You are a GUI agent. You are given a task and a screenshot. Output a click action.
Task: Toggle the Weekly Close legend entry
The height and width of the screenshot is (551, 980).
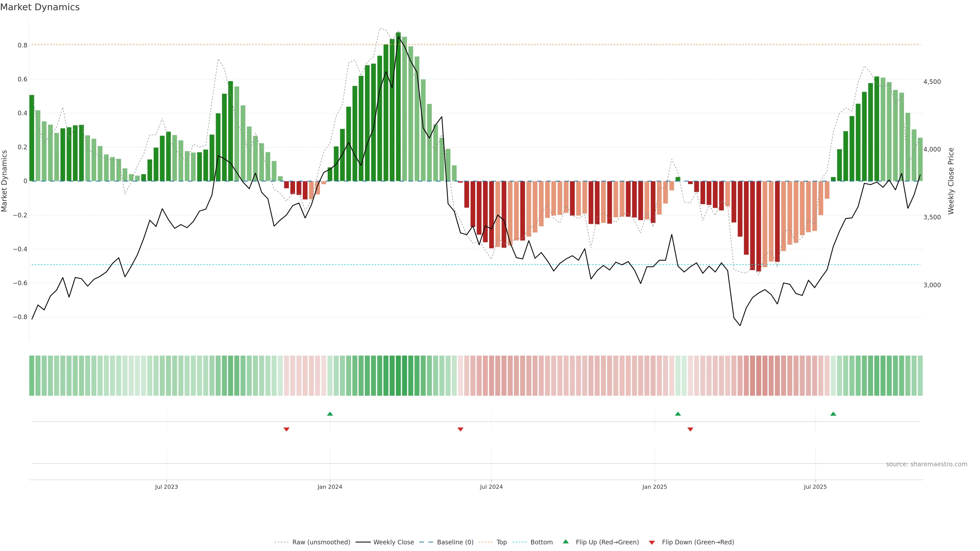[x=393, y=542]
